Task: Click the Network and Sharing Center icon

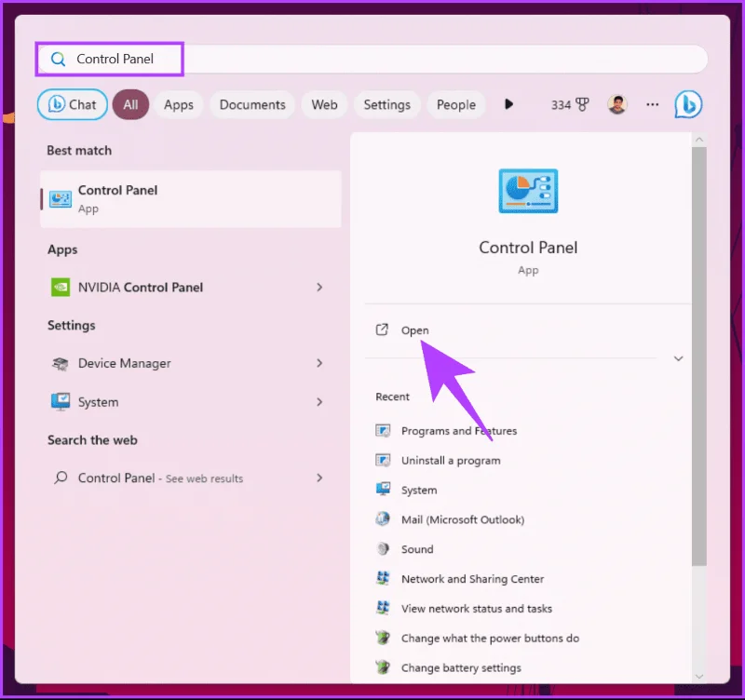Action: [x=383, y=578]
